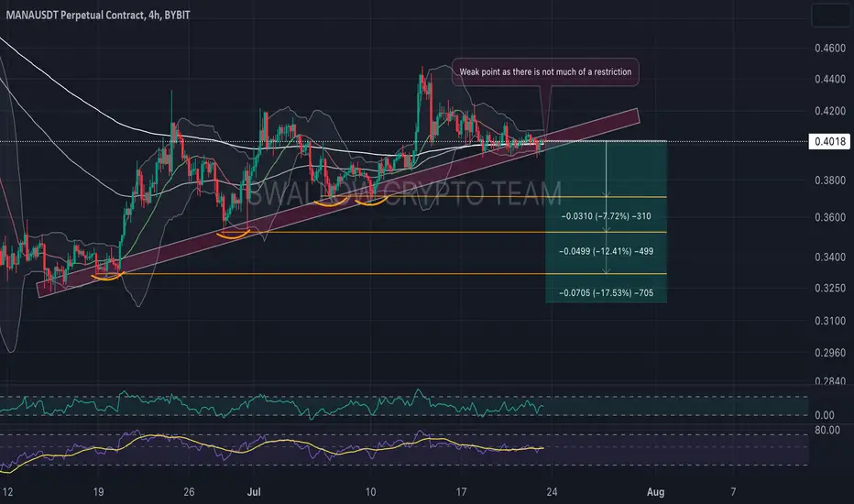The image size is (854, 504).
Task: Click the MANAUSDT Perpetual Contract chart title
Action: point(98,15)
